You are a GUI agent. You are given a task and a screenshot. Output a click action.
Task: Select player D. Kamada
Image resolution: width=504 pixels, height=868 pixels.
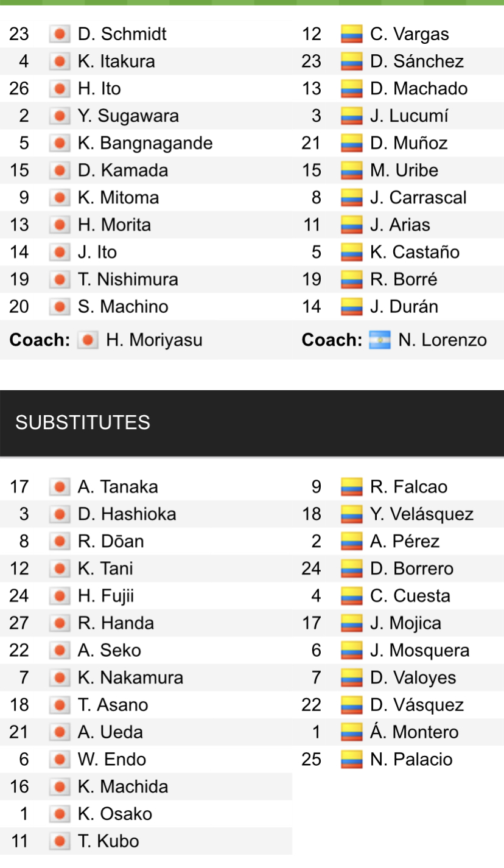pos(123,170)
